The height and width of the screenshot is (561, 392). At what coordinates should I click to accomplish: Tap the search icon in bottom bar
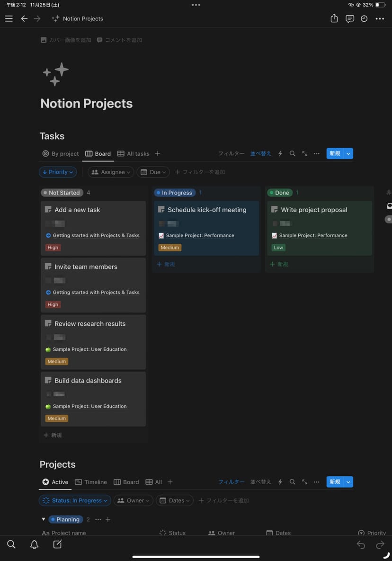[11, 544]
